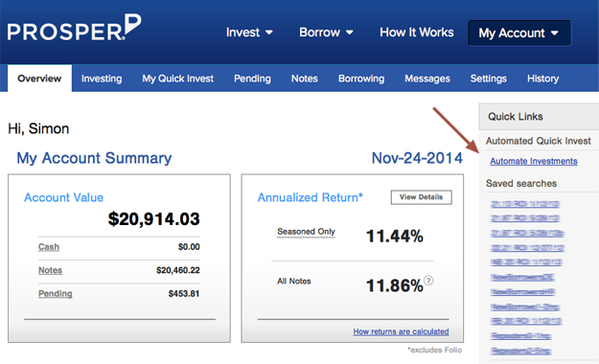Open the Pending link in Account Value
The width and height of the screenshot is (599, 364).
point(55,293)
